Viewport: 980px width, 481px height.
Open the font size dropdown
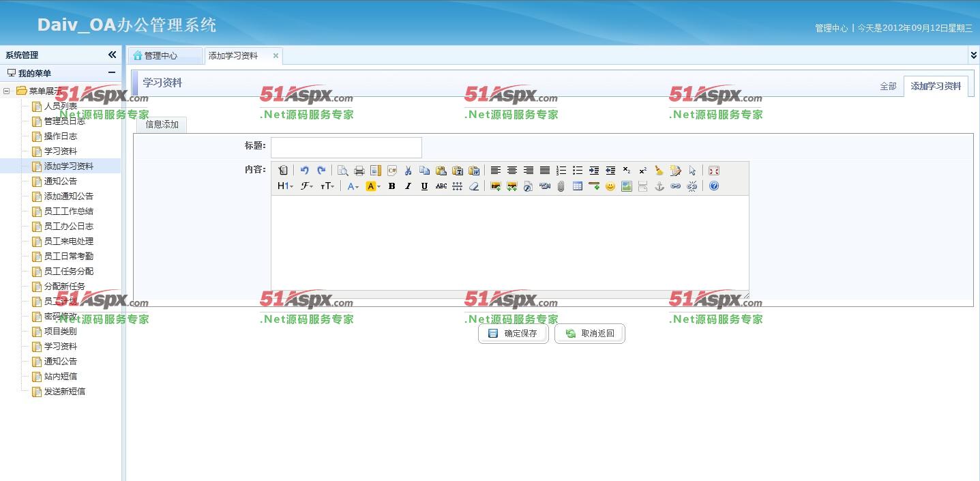328,186
